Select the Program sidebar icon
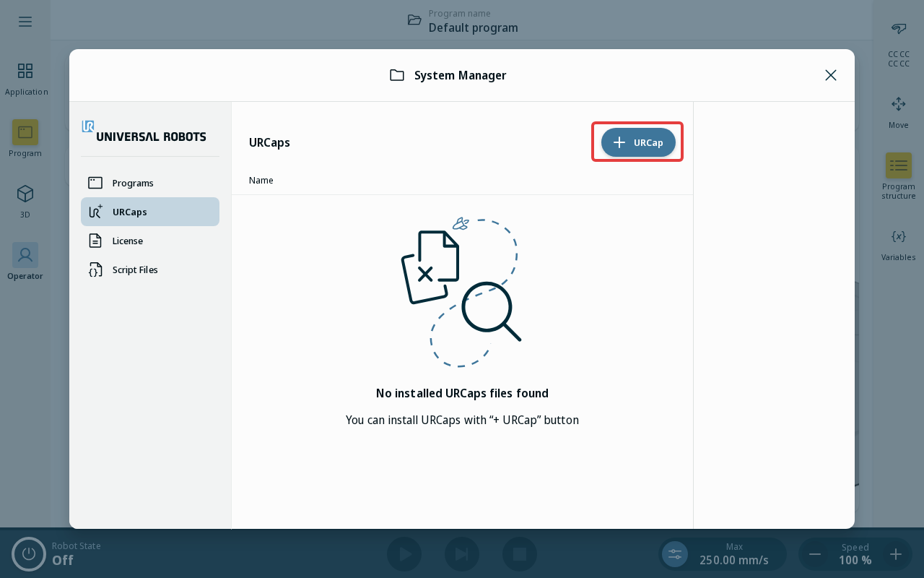924x578 pixels. point(25,132)
